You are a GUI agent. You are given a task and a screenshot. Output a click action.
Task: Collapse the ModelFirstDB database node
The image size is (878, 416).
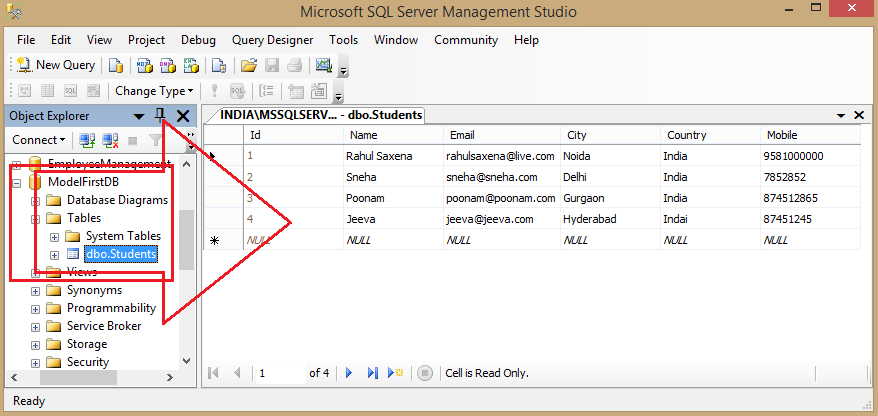16,182
